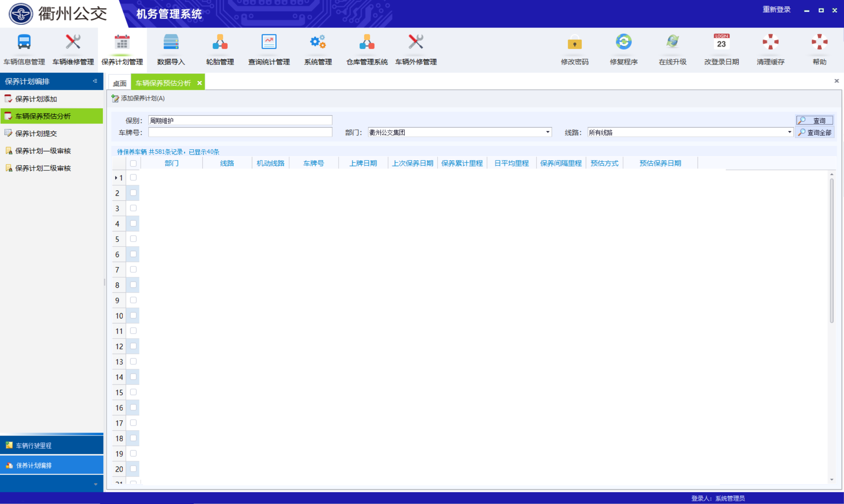Toggle the select-all checkbox in table header
Screen dimensions: 844x504
pos(133,163)
